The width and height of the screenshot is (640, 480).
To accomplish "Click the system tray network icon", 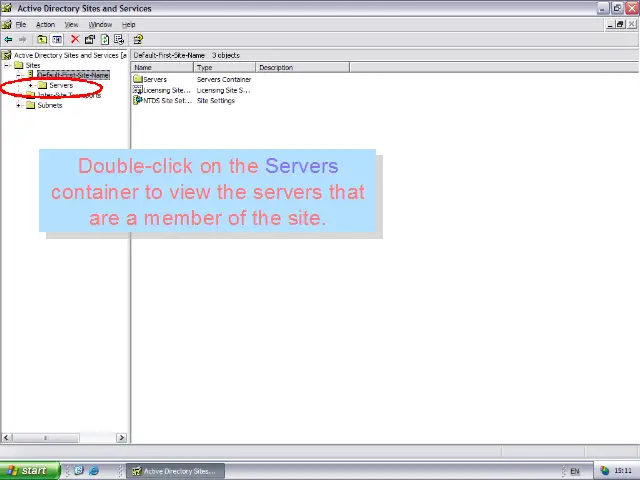I will (x=604, y=471).
